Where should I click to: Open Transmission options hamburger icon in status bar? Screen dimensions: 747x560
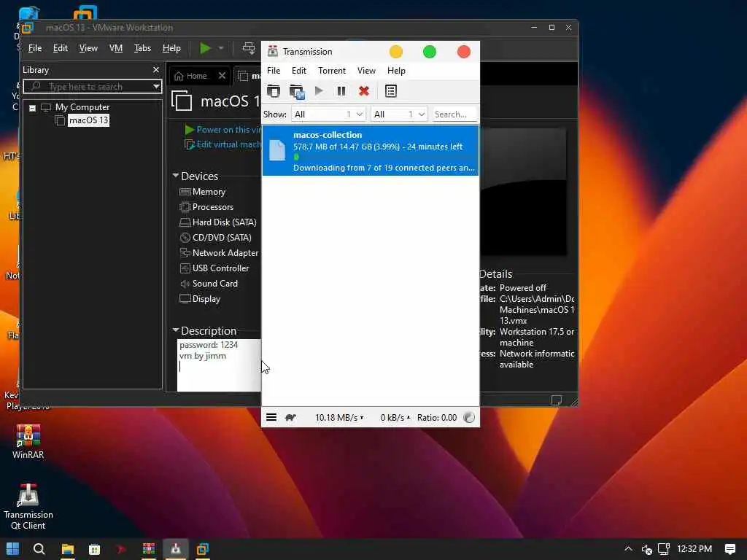271,418
